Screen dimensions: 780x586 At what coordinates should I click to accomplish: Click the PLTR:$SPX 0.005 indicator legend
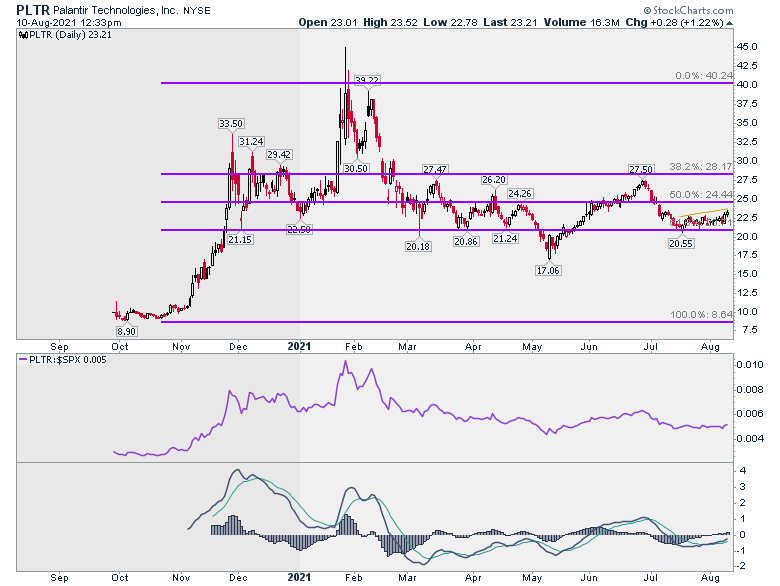[63, 360]
